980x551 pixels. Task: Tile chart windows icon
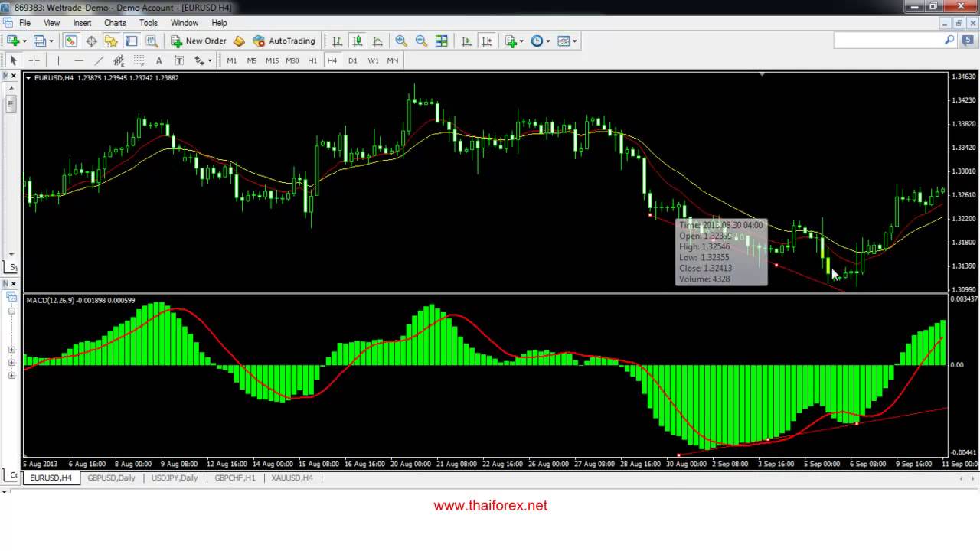442,41
